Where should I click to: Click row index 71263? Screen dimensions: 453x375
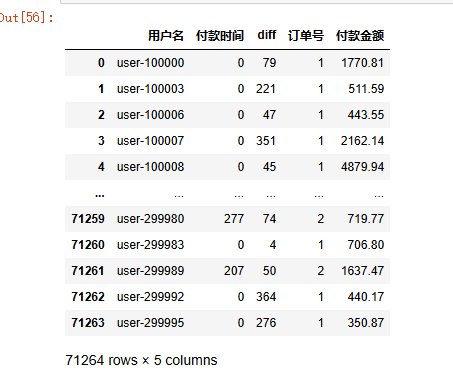88,323
